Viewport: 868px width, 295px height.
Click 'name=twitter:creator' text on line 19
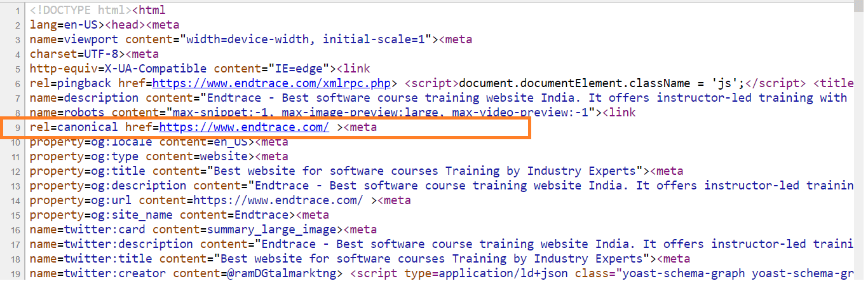tap(98, 273)
